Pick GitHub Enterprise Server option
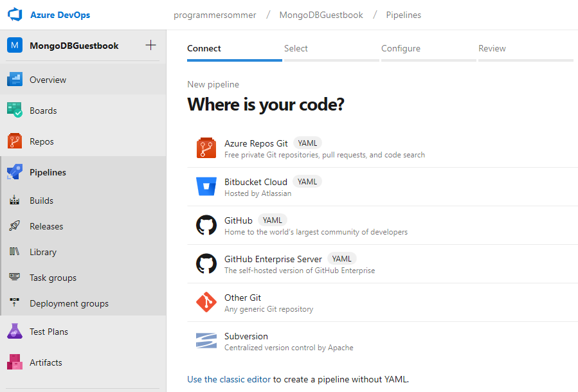This screenshot has height=392, width=578. 273,259
